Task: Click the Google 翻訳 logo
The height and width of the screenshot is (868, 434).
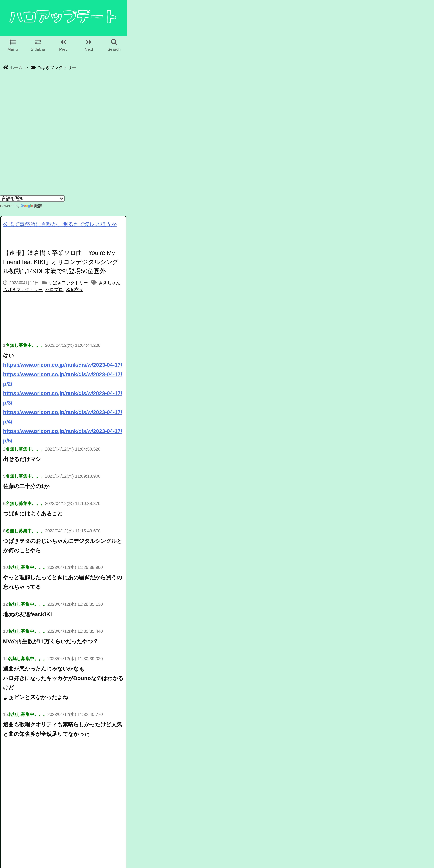Action: click(31, 206)
